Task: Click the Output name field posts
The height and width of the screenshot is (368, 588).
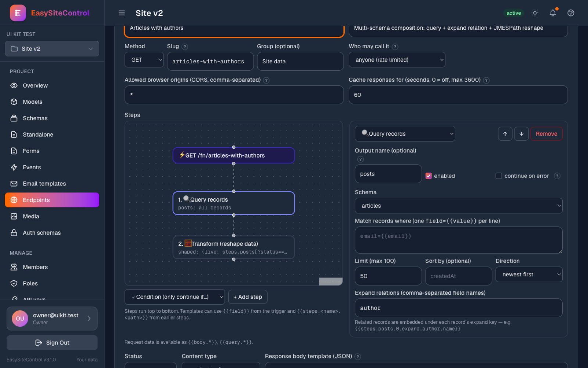Action: coord(388,174)
